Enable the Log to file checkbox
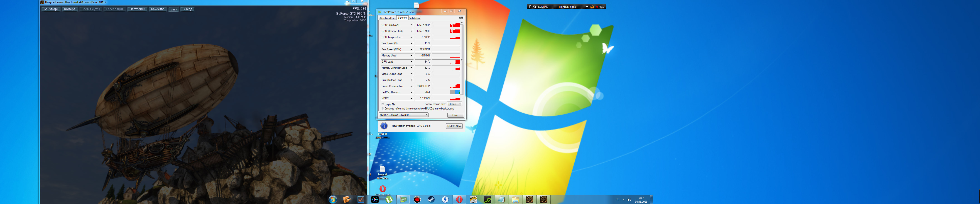 [x=383, y=104]
